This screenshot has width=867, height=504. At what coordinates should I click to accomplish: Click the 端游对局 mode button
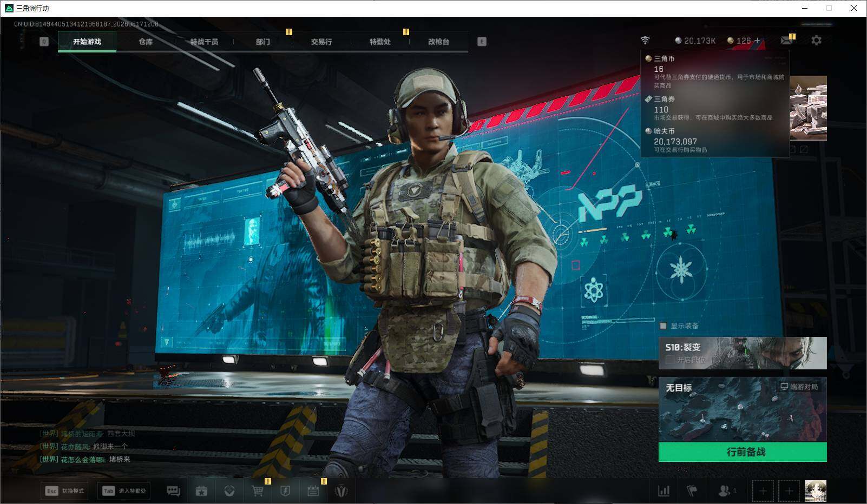click(799, 387)
